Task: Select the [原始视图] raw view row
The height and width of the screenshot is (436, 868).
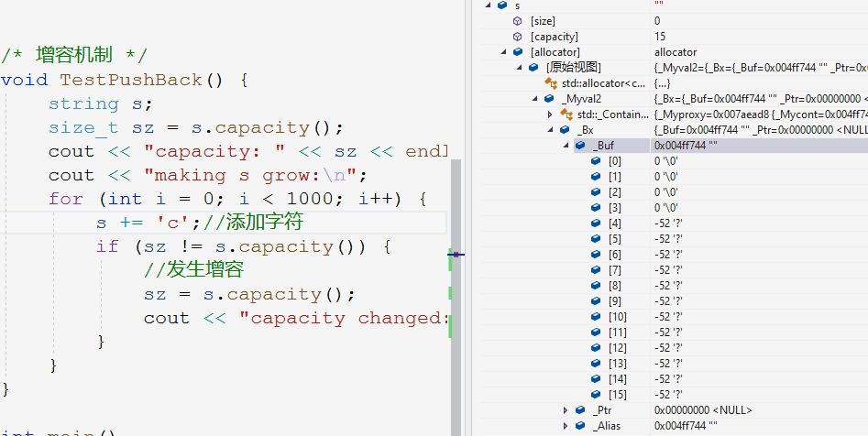Action: tap(573, 68)
